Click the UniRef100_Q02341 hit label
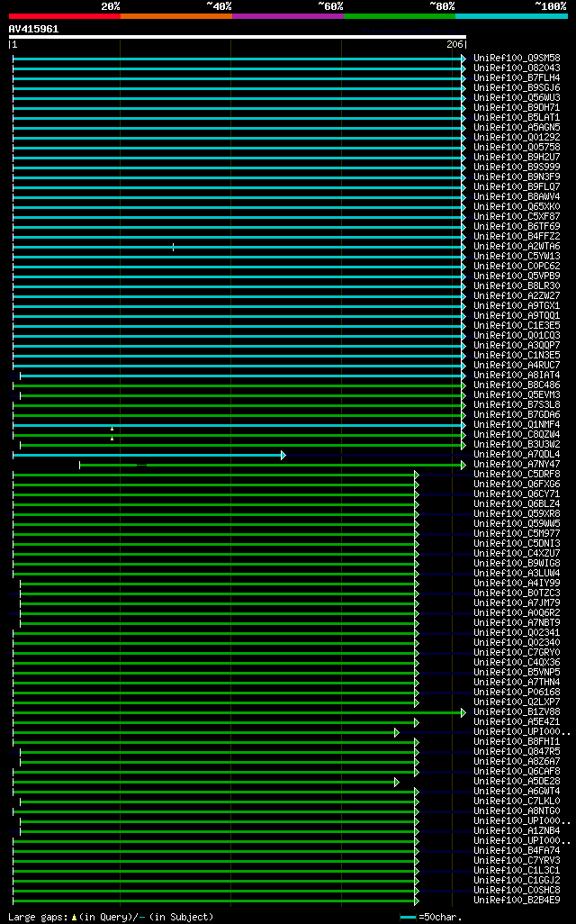Viewport: 576px width, 924px height. click(x=517, y=633)
